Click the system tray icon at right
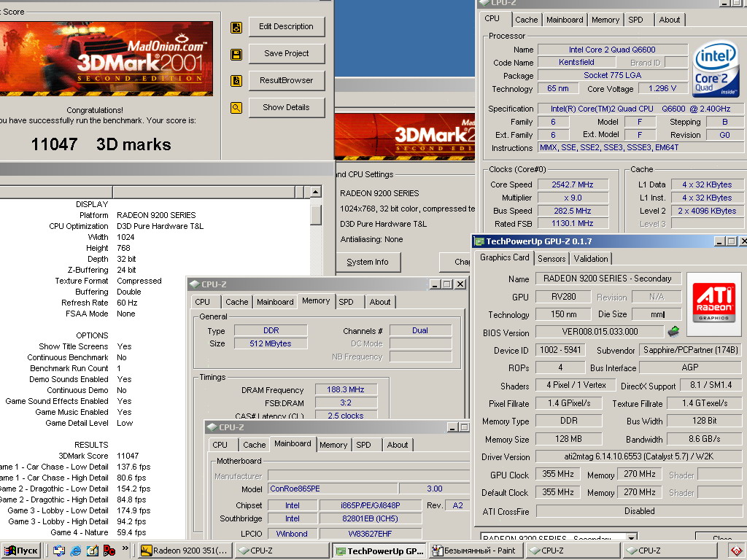 coord(737,551)
